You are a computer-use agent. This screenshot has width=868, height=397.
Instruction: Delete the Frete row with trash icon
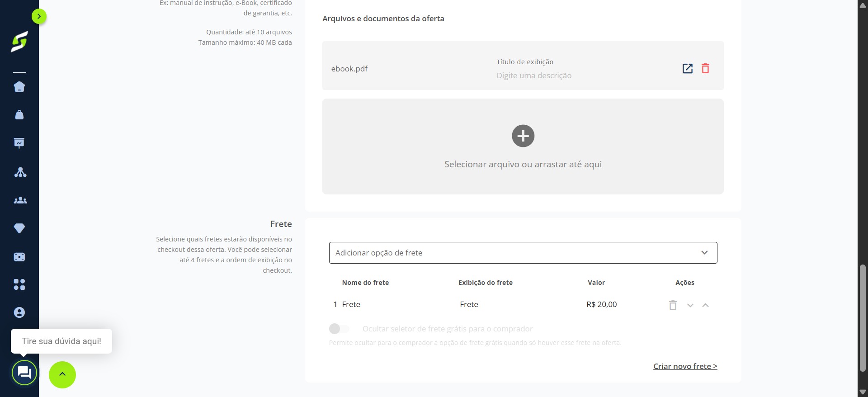(673, 305)
